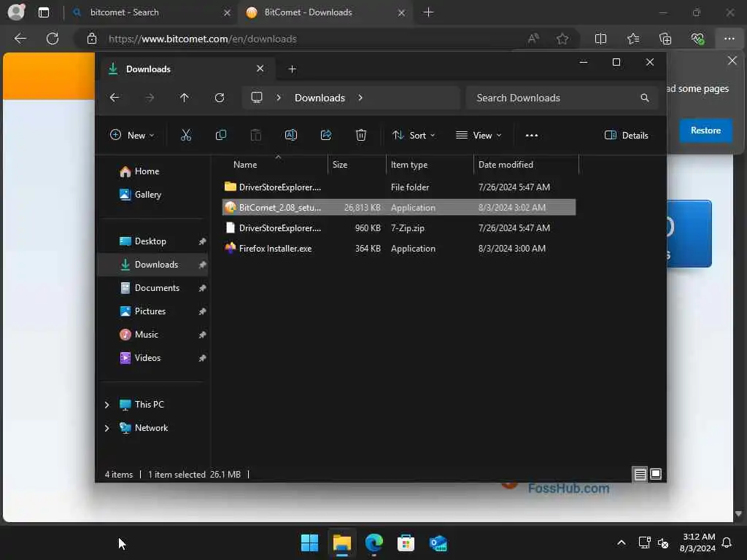Viewport: 747px width, 560px height.
Task: Select the BitComet - Downloads browser tab
Action: [x=325, y=12]
